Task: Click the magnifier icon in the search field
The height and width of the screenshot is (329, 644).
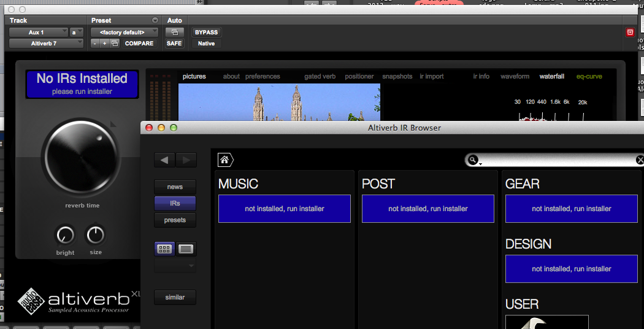Action: pyautogui.click(x=473, y=160)
